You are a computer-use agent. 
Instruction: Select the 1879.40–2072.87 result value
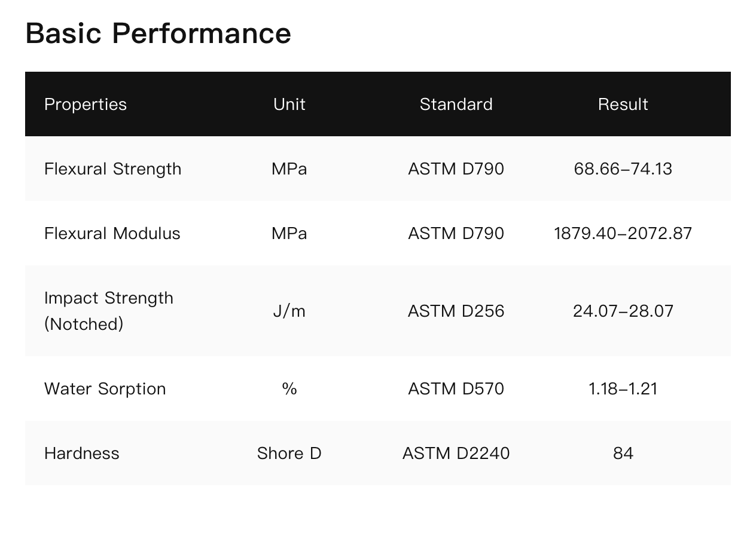tap(623, 234)
